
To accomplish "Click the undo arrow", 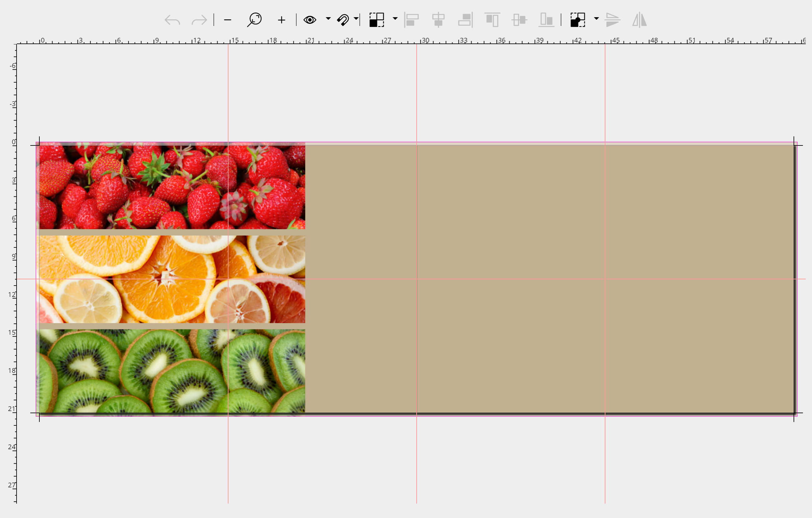I will tap(172, 20).
